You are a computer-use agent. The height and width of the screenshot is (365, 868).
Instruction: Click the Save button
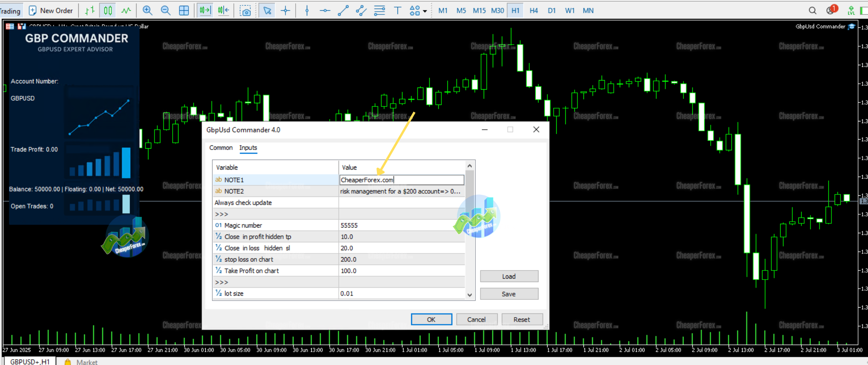point(509,294)
